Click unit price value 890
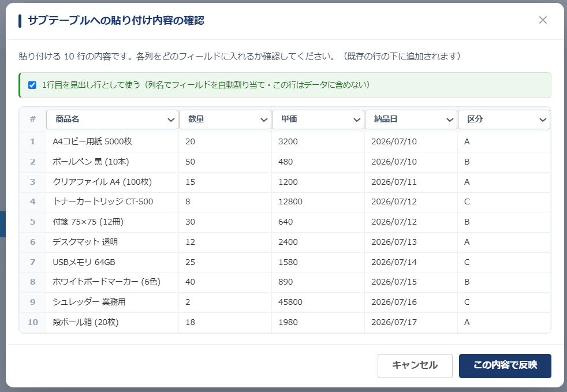567x392 pixels. (x=286, y=282)
